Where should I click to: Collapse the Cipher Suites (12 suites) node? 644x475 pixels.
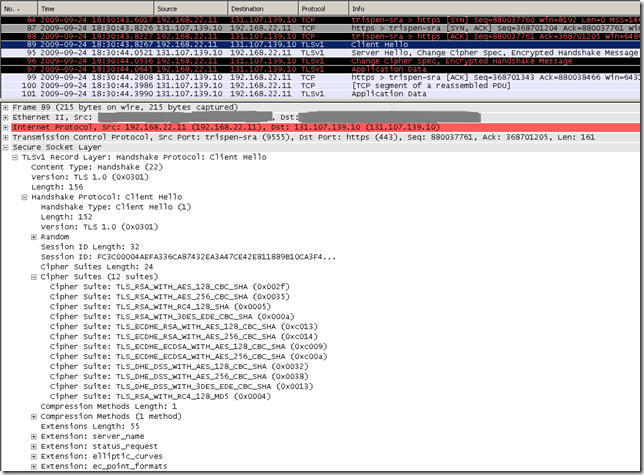point(34,277)
